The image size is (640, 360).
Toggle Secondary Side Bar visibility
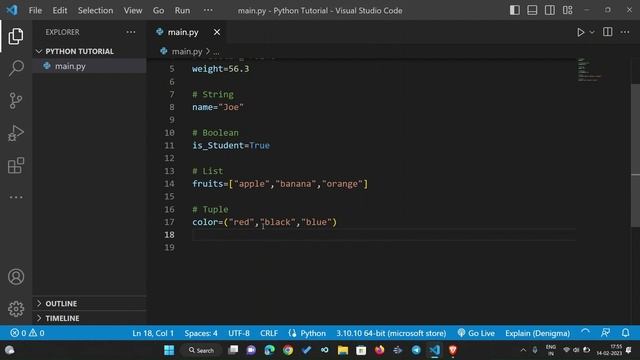[x=550, y=10]
